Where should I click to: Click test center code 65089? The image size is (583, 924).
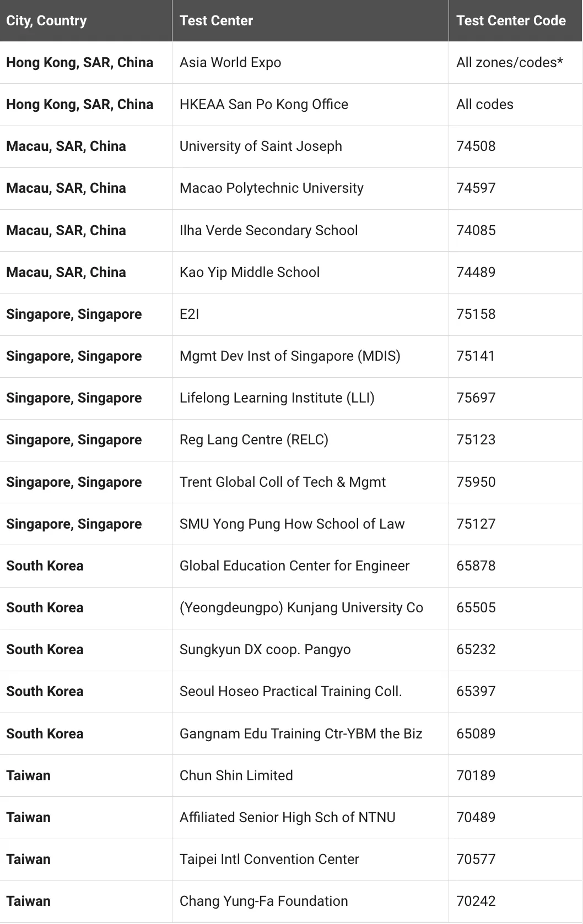coord(476,734)
